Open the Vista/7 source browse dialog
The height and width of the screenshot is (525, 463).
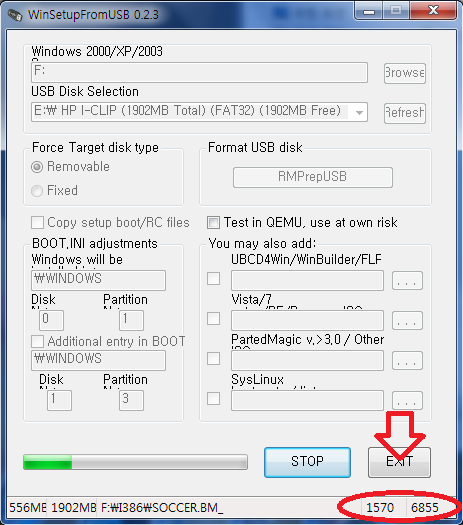coord(407,320)
